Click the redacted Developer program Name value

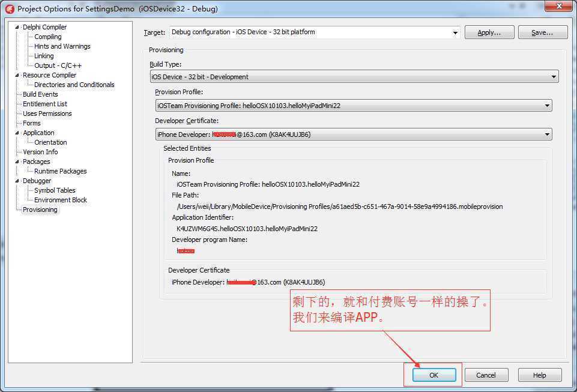click(x=186, y=251)
